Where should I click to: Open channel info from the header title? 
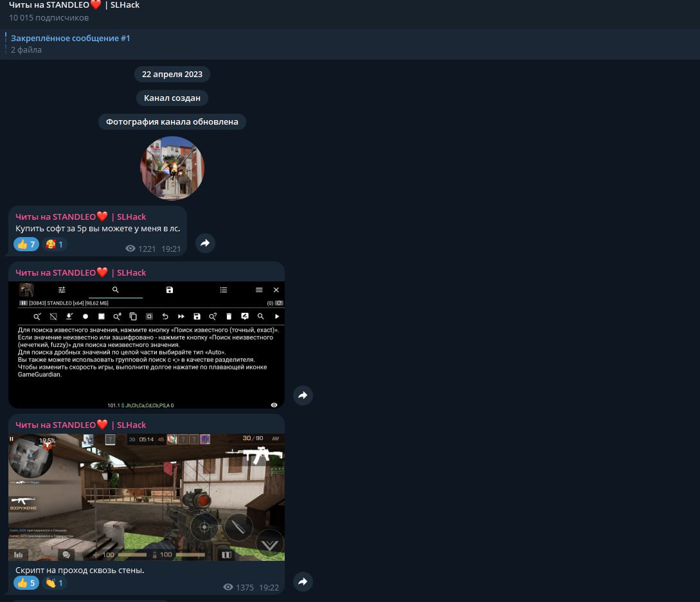74,5
